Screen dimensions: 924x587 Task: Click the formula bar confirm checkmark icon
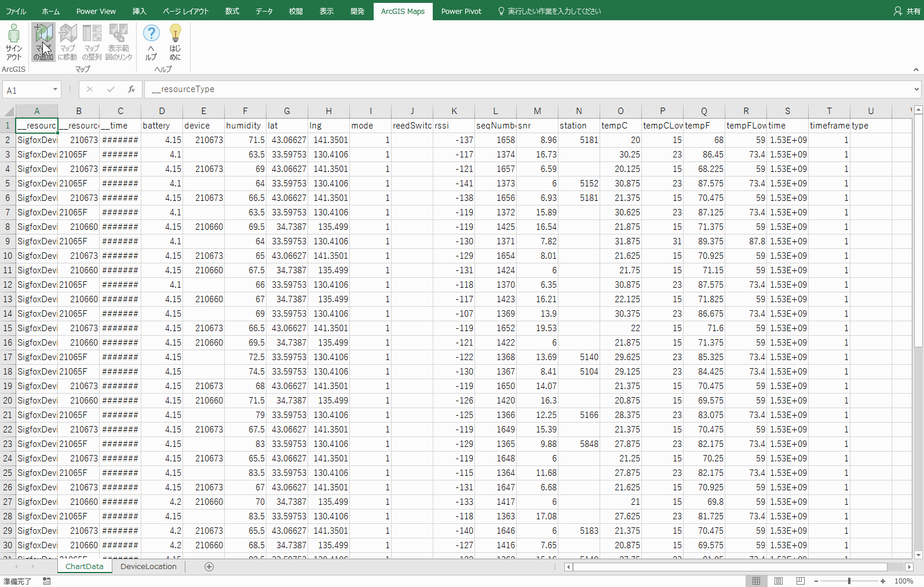(x=111, y=89)
